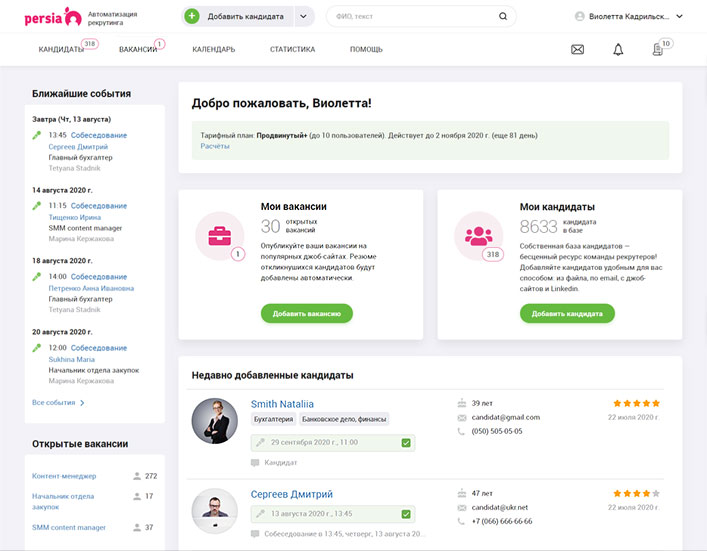This screenshot has height=551, width=707.
Task: Click Сергеев Дмитрий's four-star rating
Action: point(636,493)
